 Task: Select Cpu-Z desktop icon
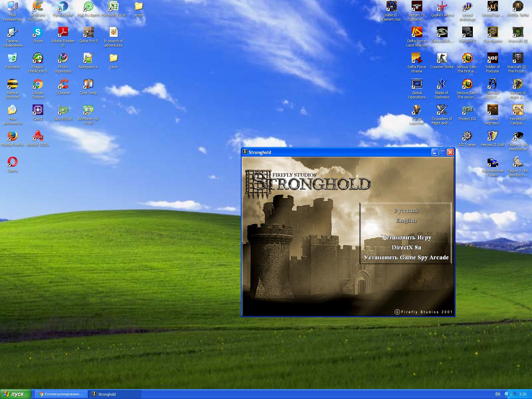pyautogui.click(x=38, y=113)
